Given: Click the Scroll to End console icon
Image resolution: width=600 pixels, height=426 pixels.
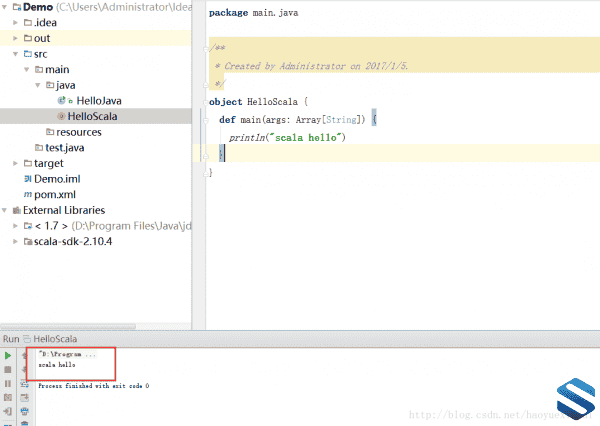Looking at the screenshot, I should 24,397.
